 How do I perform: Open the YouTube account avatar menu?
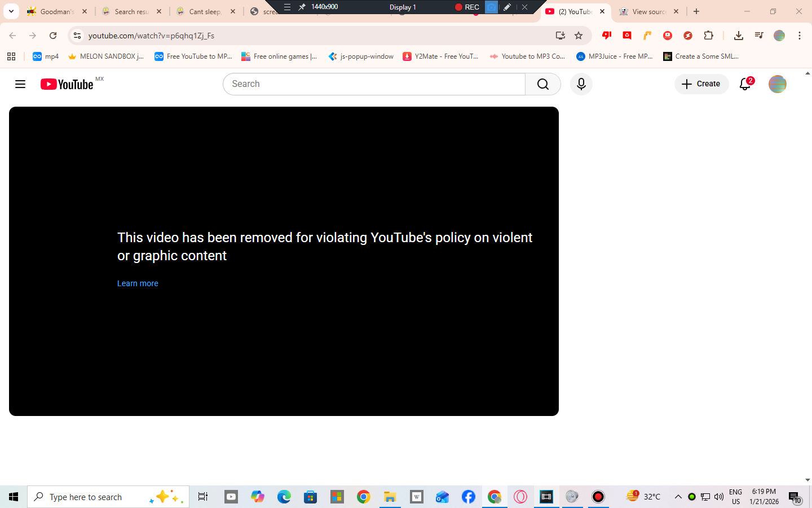click(x=777, y=84)
